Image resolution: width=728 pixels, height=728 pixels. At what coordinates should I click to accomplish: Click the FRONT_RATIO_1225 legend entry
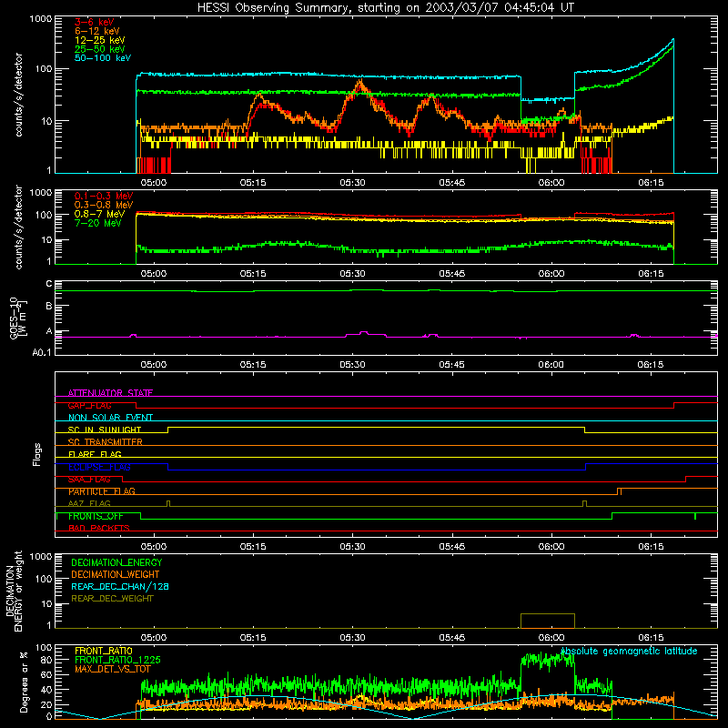(117, 660)
